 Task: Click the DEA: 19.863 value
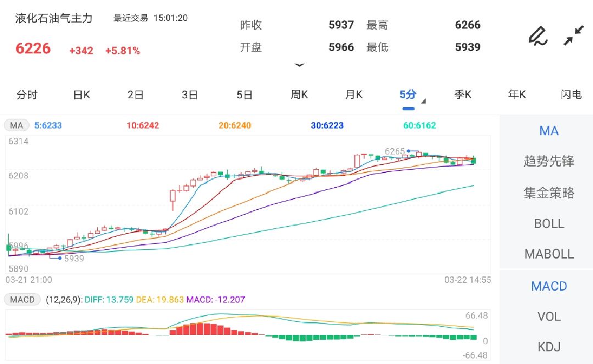coord(160,300)
